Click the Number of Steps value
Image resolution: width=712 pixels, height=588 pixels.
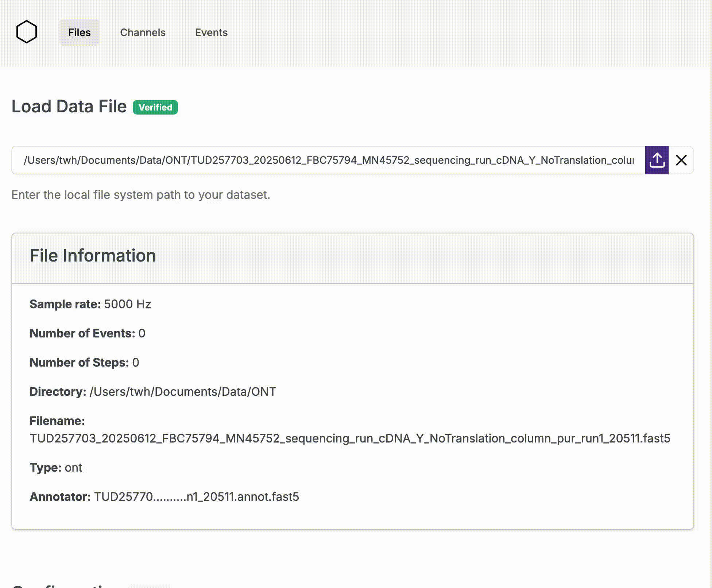click(x=136, y=363)
